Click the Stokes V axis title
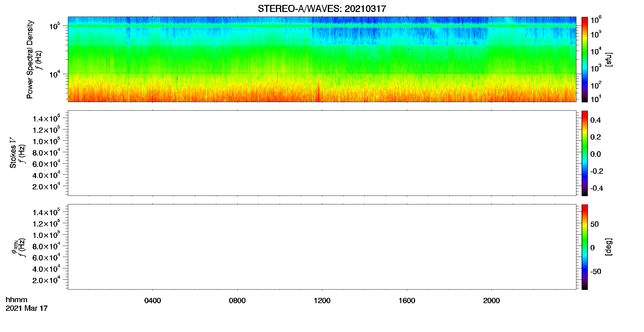 (13, 153)
